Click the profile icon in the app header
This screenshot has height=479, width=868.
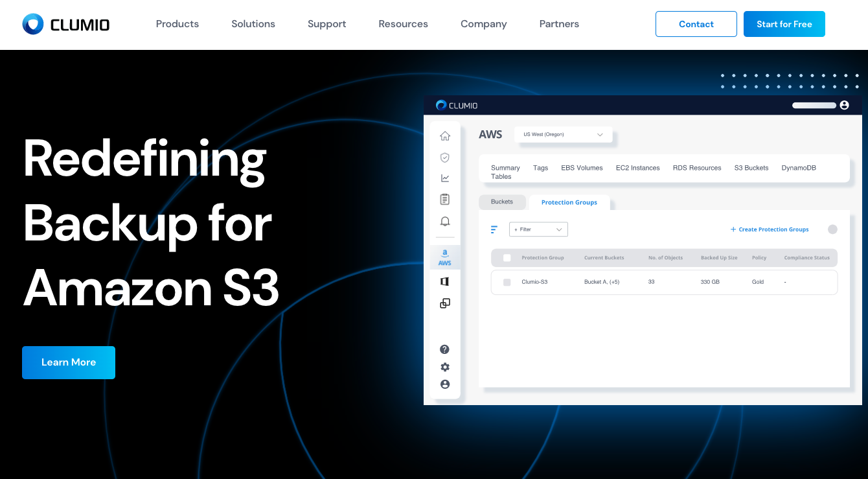[844, 105]
